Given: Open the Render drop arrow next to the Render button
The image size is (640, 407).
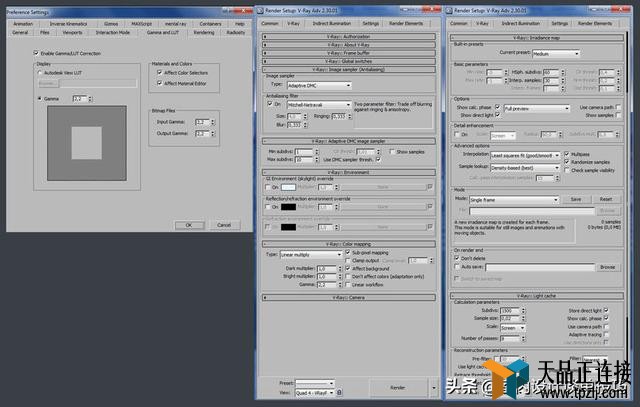Looking at the screenshot, I should click(433, 387).
